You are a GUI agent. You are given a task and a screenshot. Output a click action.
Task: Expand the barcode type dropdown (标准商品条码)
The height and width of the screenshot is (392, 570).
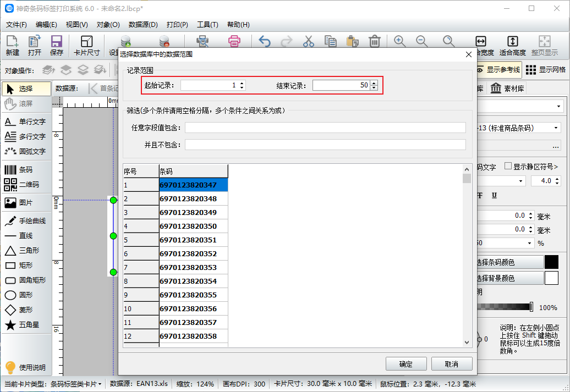(556, 128)
